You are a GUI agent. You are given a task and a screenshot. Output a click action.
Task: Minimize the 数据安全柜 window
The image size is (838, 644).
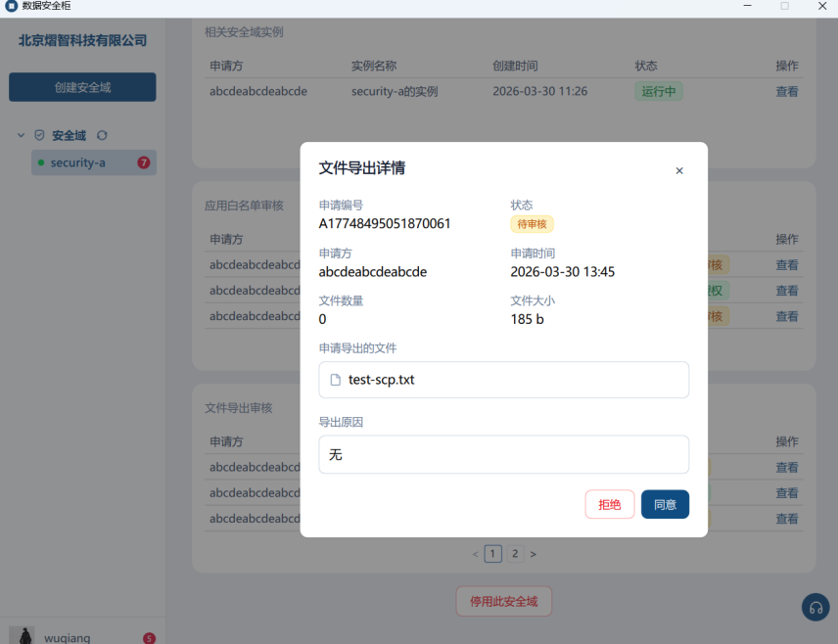pyautogui.click(x=747, y=6)
